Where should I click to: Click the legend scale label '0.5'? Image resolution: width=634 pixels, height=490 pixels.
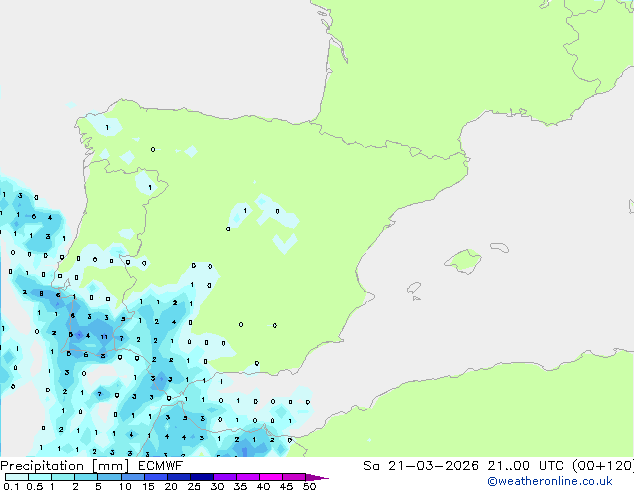[x=35, y=486]
